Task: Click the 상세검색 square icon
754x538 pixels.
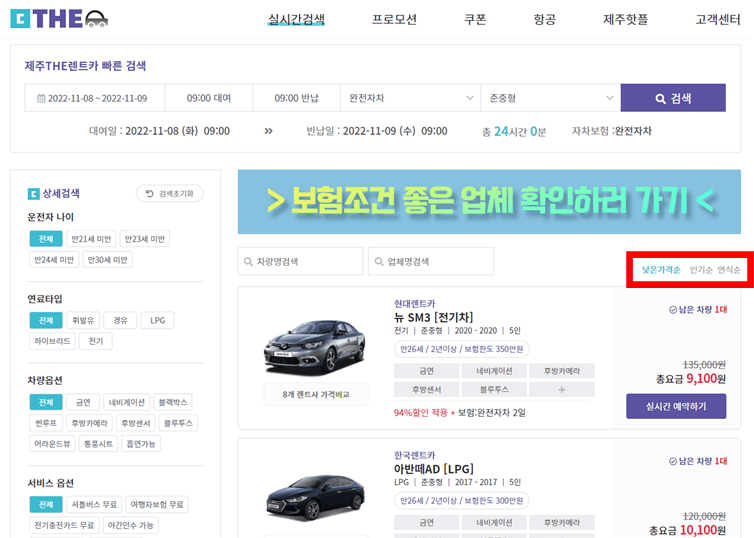Action: coord(33,194)
